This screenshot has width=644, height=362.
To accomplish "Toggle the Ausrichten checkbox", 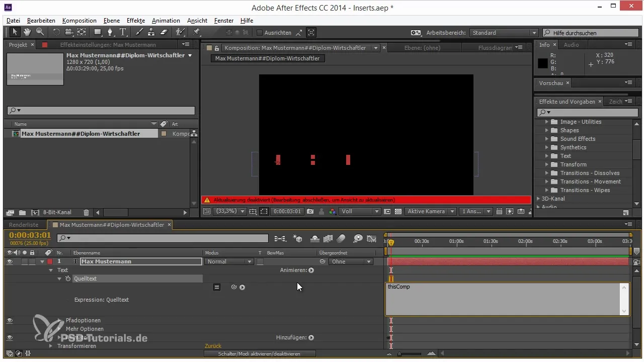I will pos(260,33).
